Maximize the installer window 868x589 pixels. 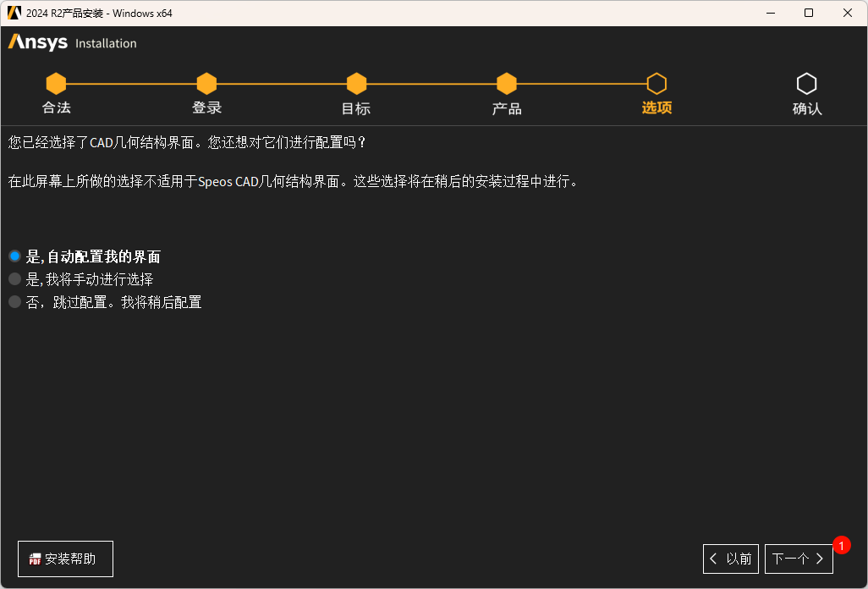809,13
